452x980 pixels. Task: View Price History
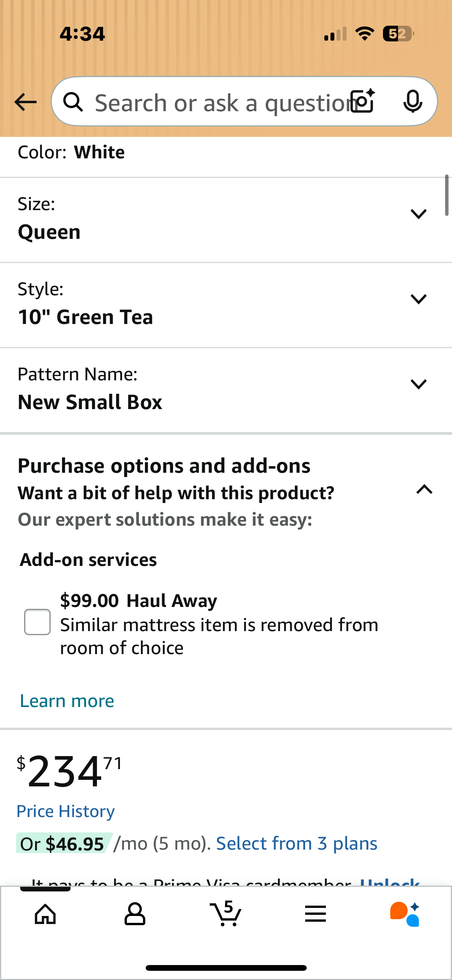[x=65, y=811]
